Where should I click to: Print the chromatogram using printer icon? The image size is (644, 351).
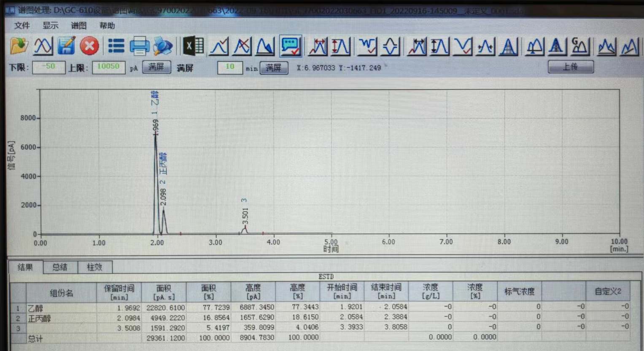coord(139,46)
